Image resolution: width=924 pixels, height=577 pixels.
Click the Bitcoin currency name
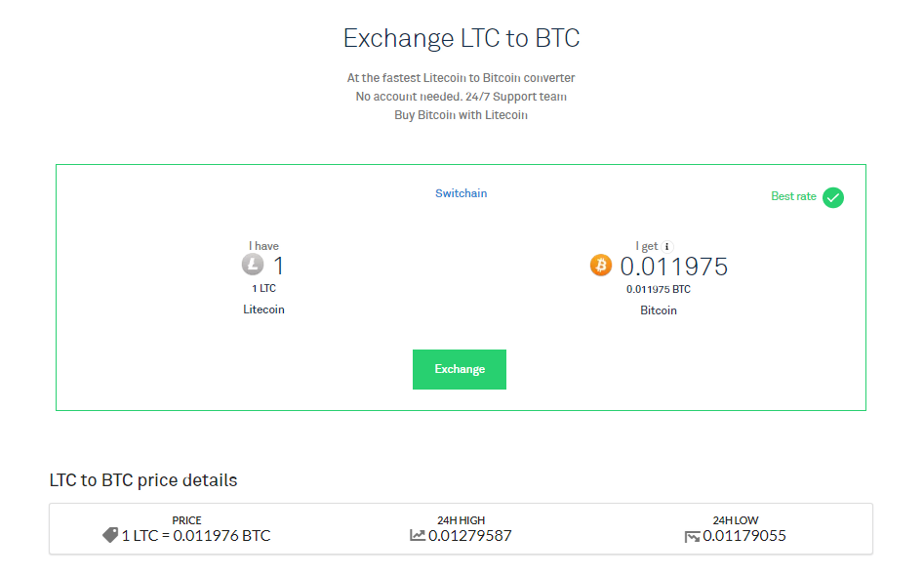pyautogui.click(x=659, y=310)
